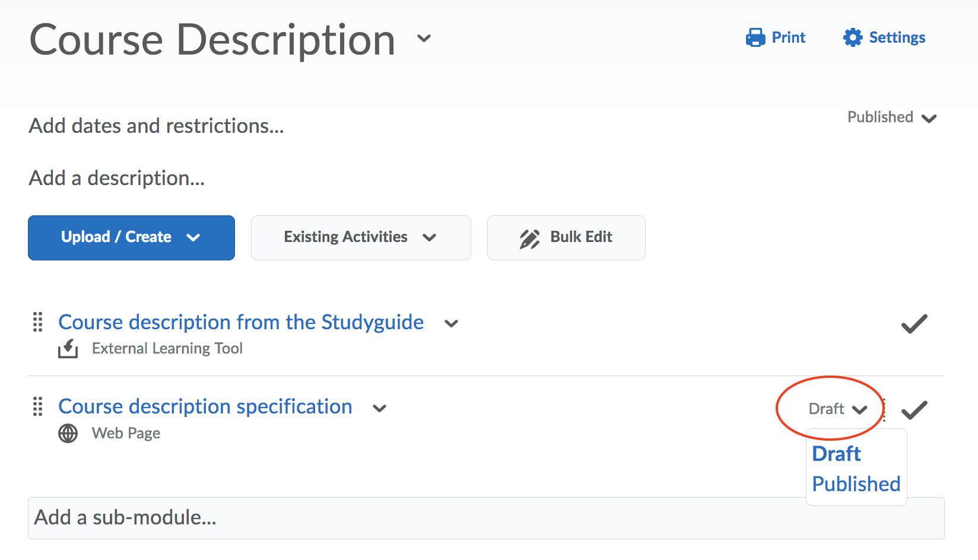Click the Print printer icon
The image size is (978, 560).
point(755,37)
